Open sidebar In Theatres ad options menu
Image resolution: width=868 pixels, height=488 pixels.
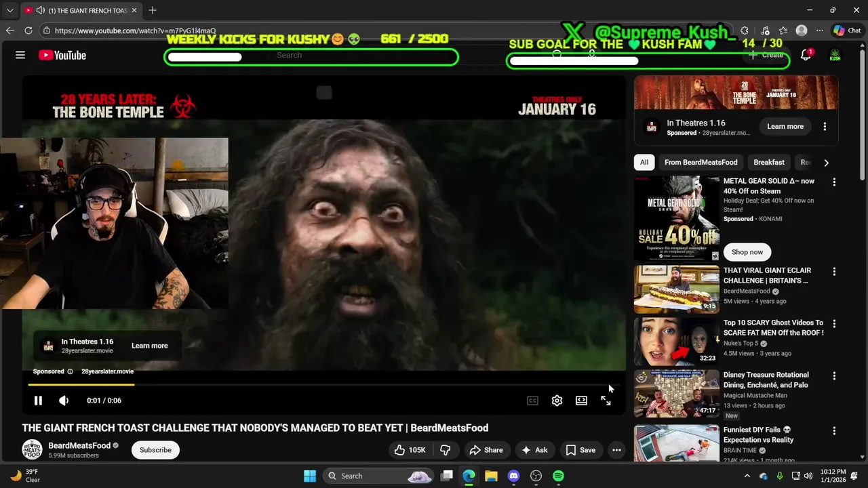click(825, 127)
